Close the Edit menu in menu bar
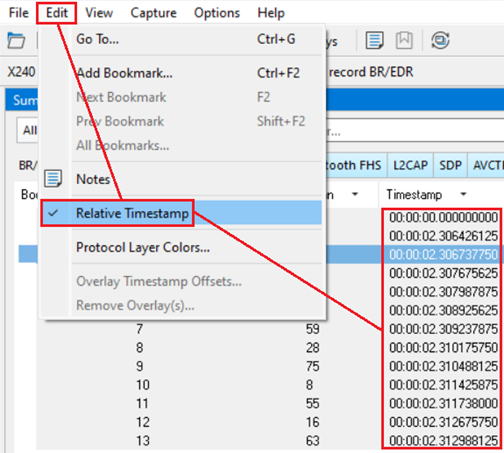The height and width of the screenshot is (453, 504). pyautogui.click(x=57, y=13)
